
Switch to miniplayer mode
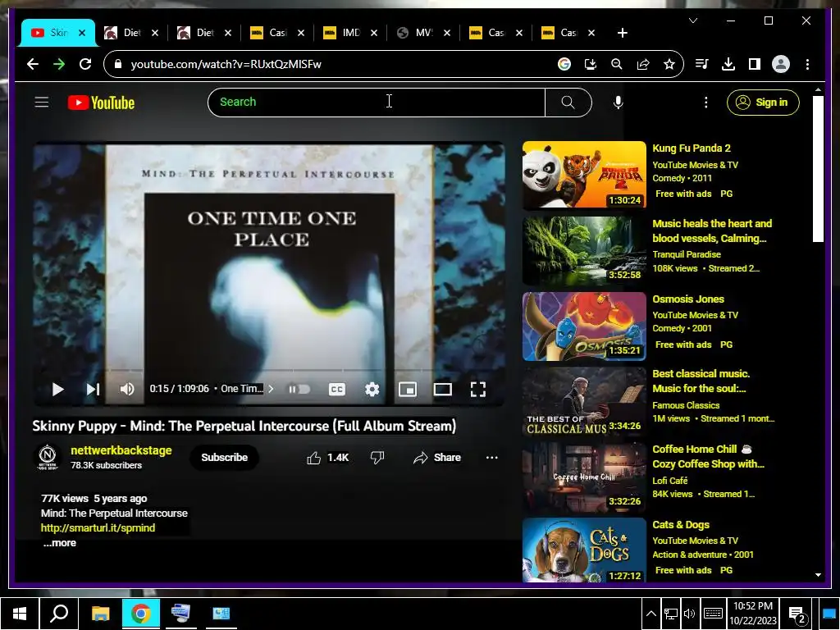tap(408, 390)
